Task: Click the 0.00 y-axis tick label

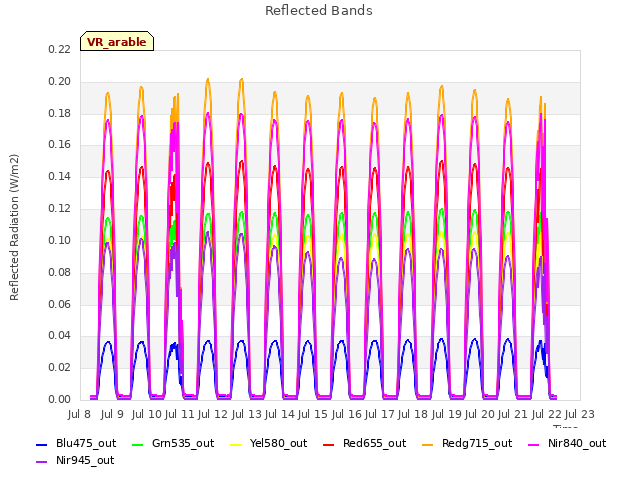Action: 60,399
